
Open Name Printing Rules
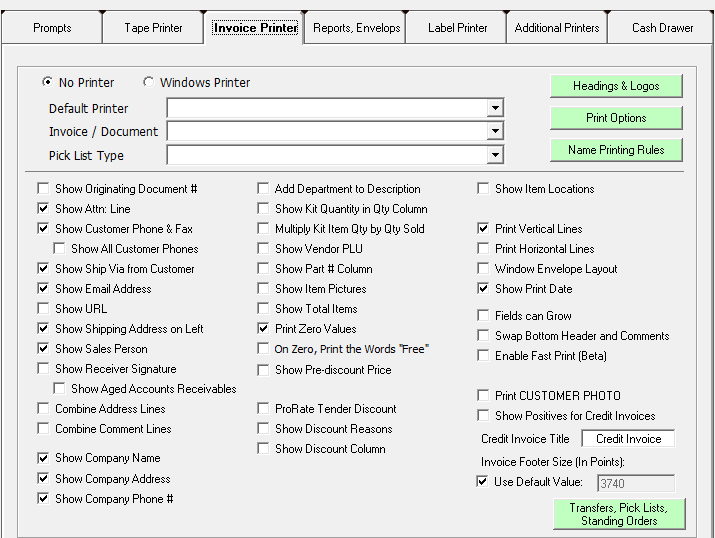(616, 150)
